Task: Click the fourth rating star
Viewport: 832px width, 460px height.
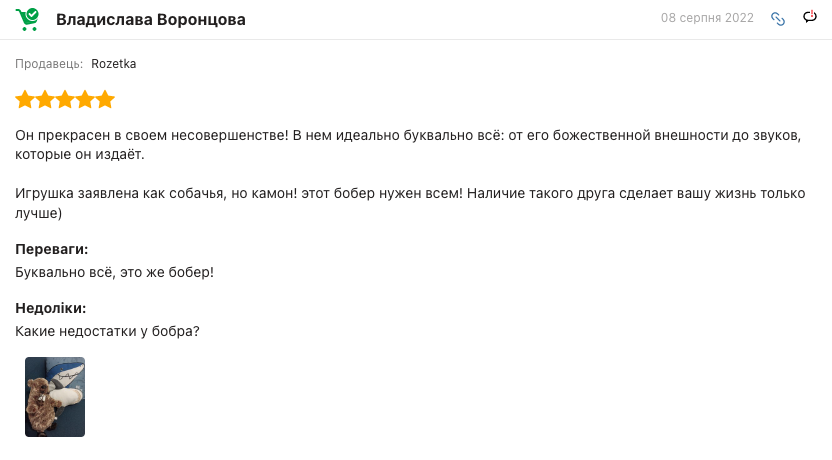Action: coord(85,99)
